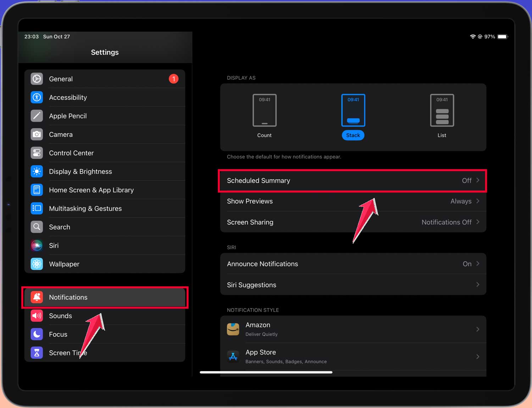Open Camera settings icon
The height and width of the screenshot is (408, 532).
[x=37, y=134]
